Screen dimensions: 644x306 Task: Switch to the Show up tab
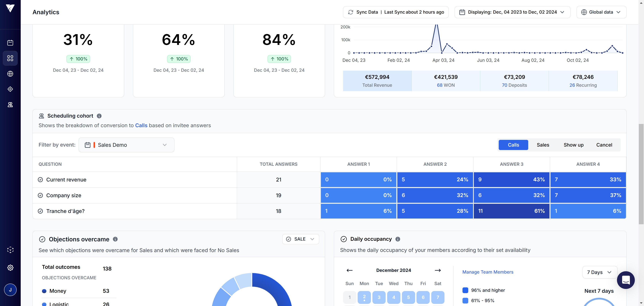click(573, 145)
